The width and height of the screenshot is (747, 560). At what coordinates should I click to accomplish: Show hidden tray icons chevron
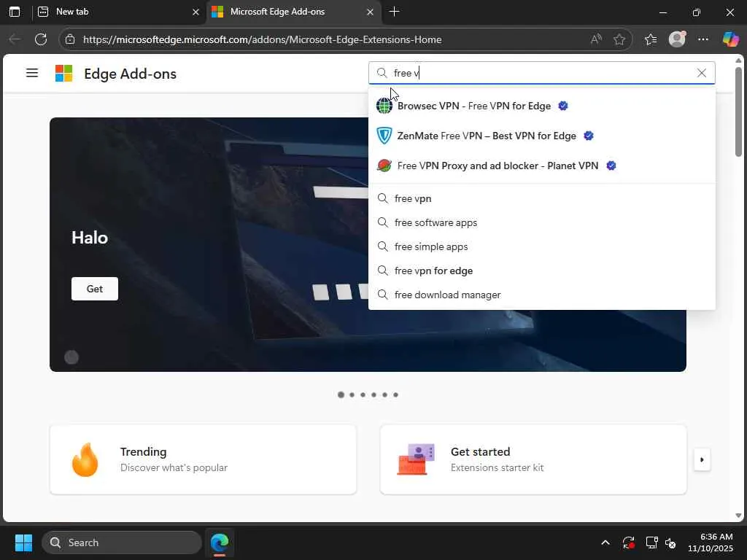pos(605,542)
